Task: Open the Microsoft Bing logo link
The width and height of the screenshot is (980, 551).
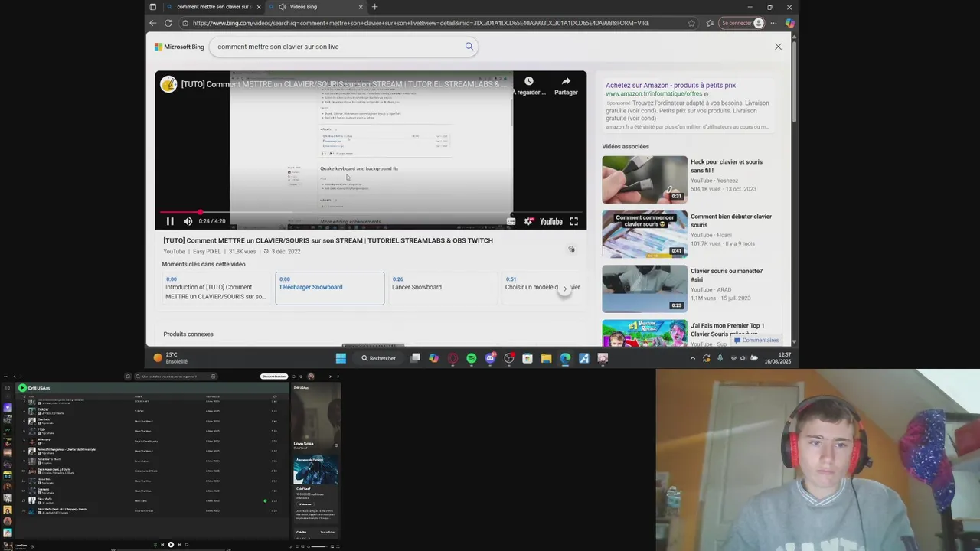Action: tap(179, 47)
